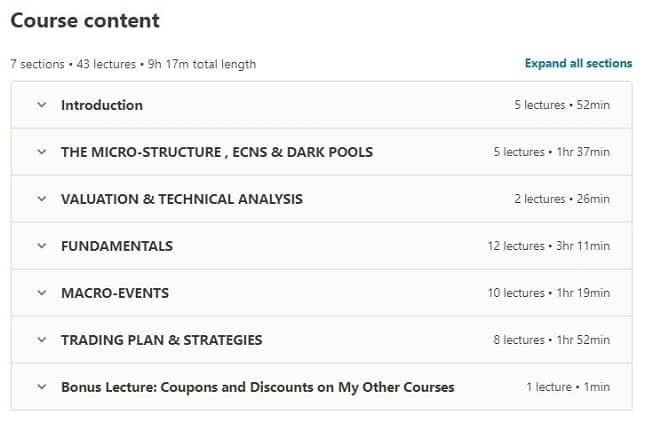The width and height of the screenshot is (645, 422).
Task: Open THE MICRO-STRUCTURE, ECNS & DARK POOLS title
Action: pos(217,152)
